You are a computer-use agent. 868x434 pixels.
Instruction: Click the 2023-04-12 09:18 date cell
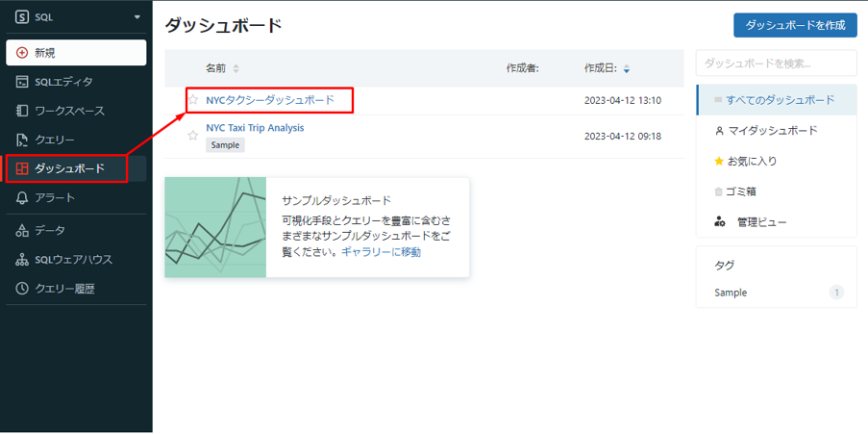pos(623,136)
